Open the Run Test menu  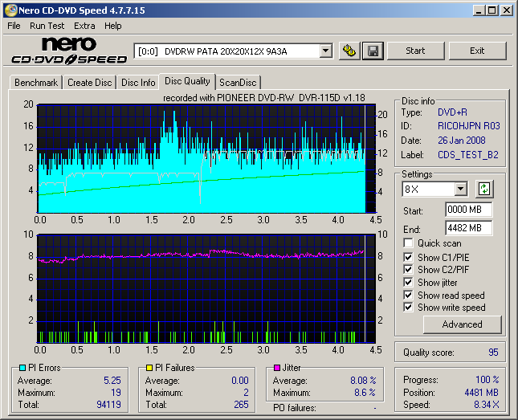47,26
